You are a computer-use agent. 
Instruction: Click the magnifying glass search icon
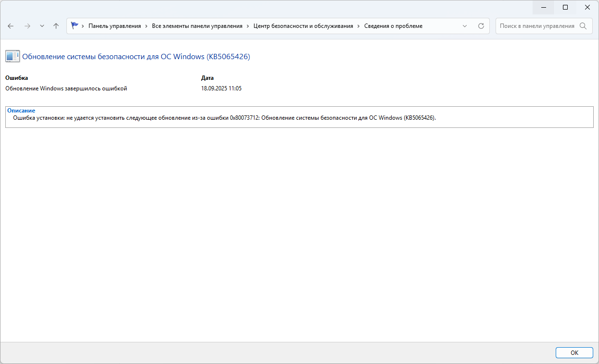coord(583,26)
